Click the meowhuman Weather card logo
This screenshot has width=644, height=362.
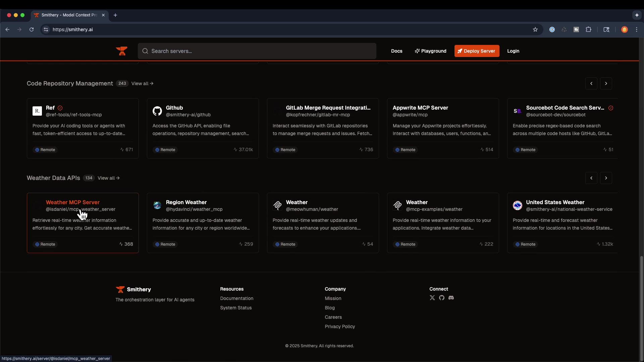[277, 205]
